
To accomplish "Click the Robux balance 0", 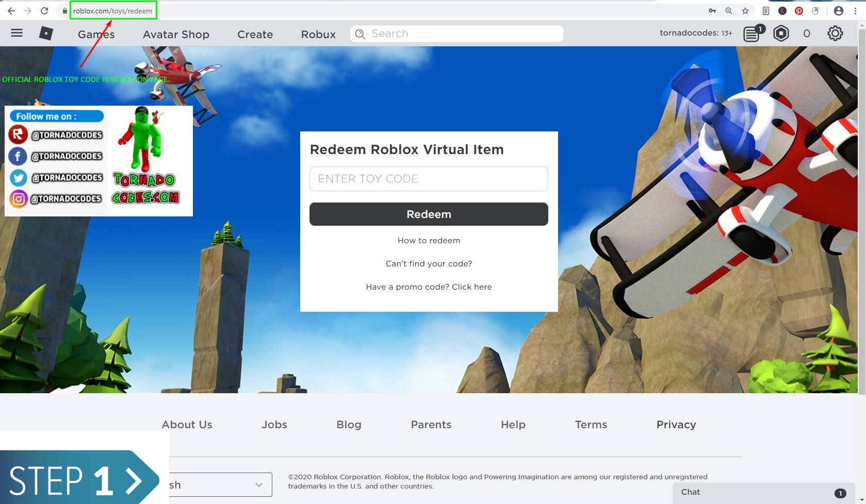I will (x=807, y=33).
